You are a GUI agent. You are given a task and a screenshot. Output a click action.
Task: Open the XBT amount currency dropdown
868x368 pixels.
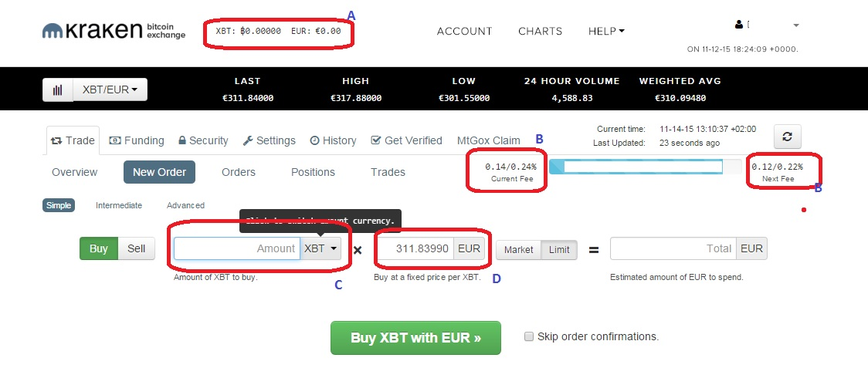[320, 248]
